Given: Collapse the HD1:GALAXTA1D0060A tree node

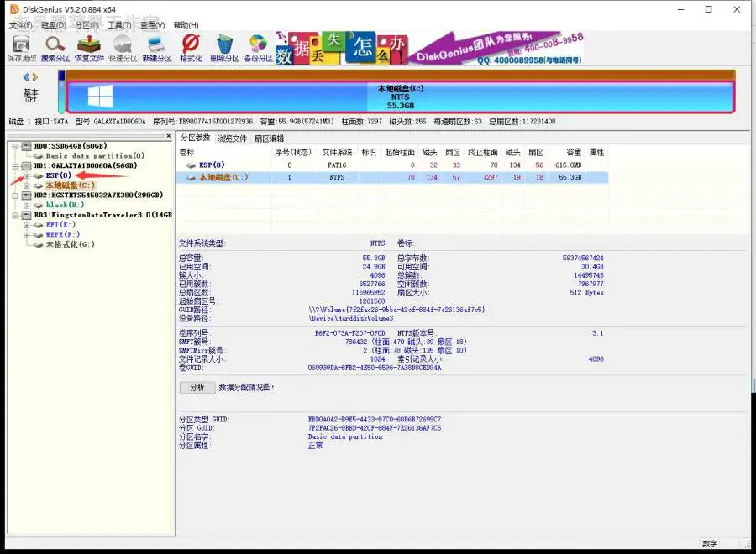Looking at the screenshot, I should 15,165.
